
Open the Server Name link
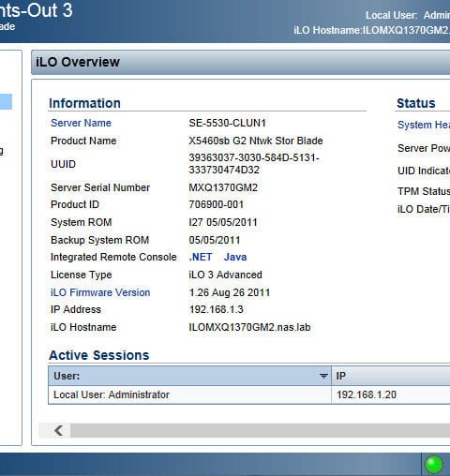tap(81, 123)
